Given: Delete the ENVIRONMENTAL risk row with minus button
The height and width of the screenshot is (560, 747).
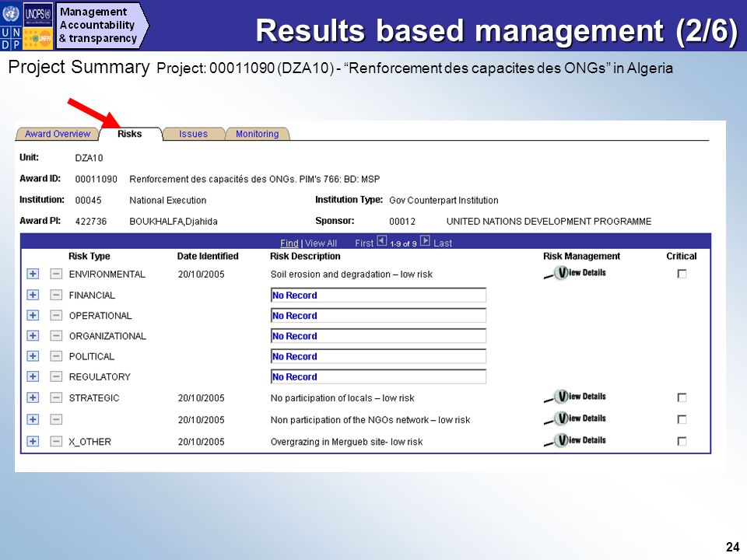Looking at the screenshot, I should coord(56,274).
